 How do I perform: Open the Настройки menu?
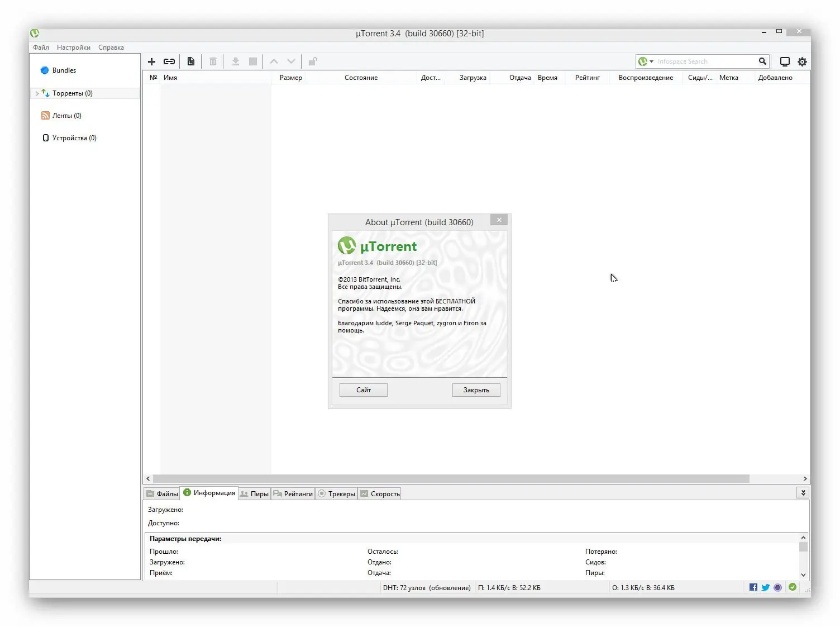pos(74,47)
